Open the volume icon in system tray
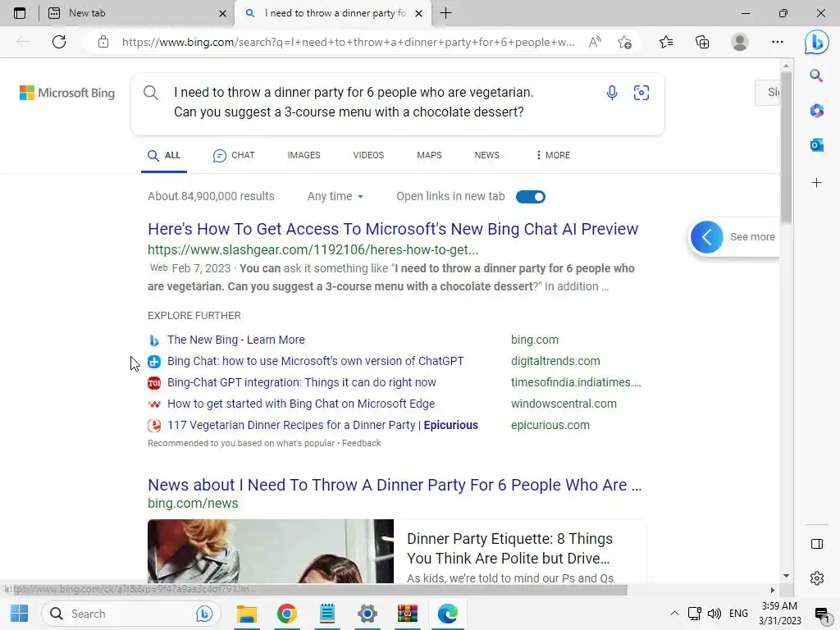The width and height of the screenshot is (840, 630). pos(714,614)
